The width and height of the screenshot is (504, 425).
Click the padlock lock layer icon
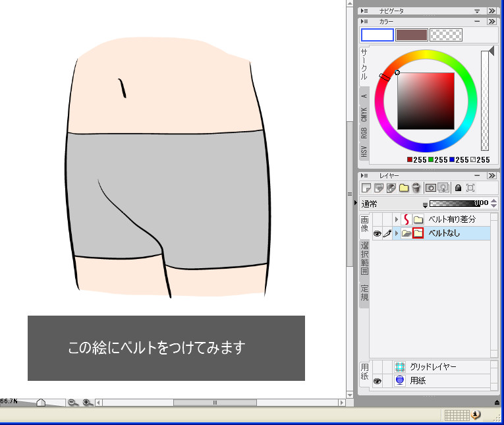click(458, 188)
